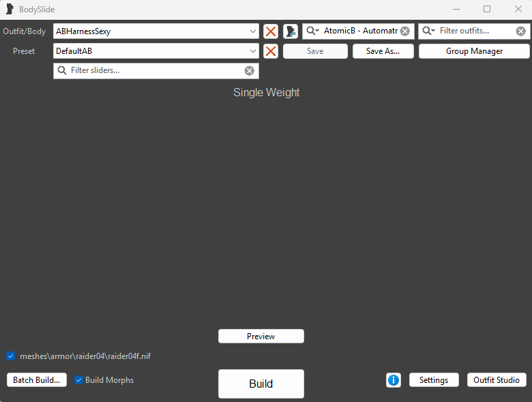
Task: Click the Outfit/Body label
Action: (x=24, y=31)
